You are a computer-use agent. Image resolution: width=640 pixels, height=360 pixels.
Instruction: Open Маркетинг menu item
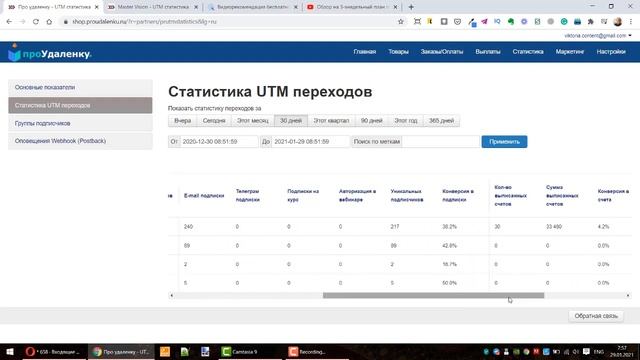(569, 52)
